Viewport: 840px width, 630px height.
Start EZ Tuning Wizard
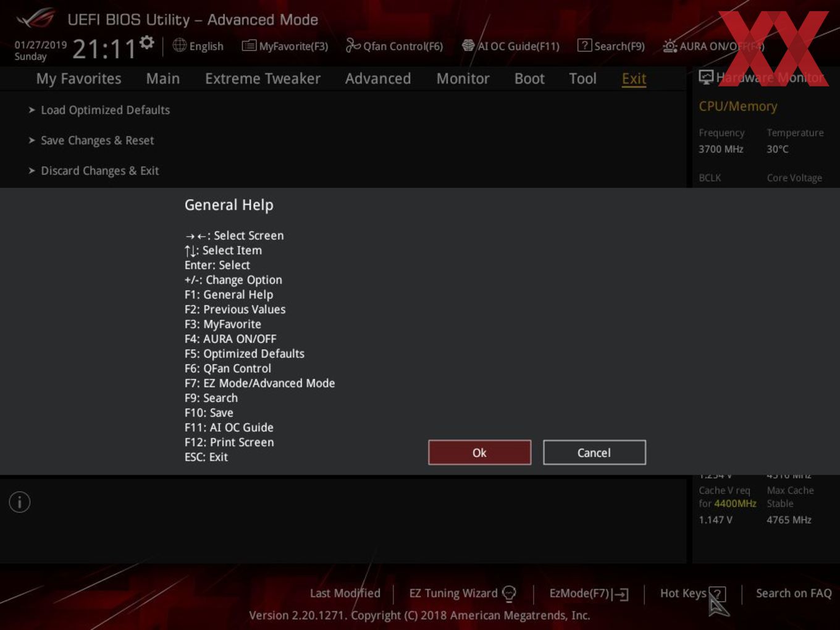[453, 594]
